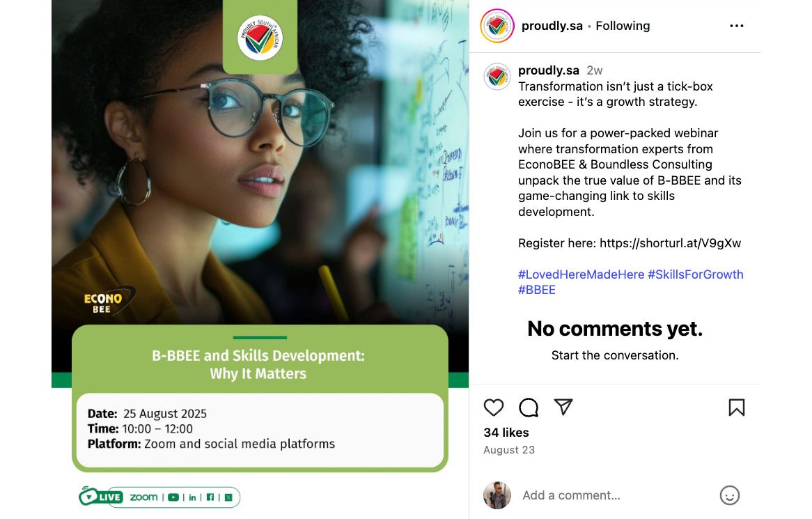812x519 pixels.
Task: Click proudly.sa avatar beside the caption
Action: click(497, 77)
